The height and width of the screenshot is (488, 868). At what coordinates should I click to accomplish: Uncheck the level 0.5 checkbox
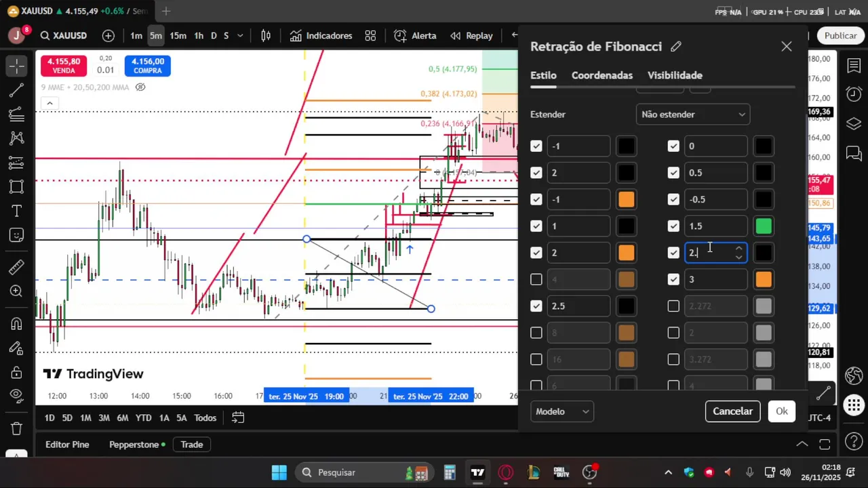pyautogui.click(x=673, y=173)
